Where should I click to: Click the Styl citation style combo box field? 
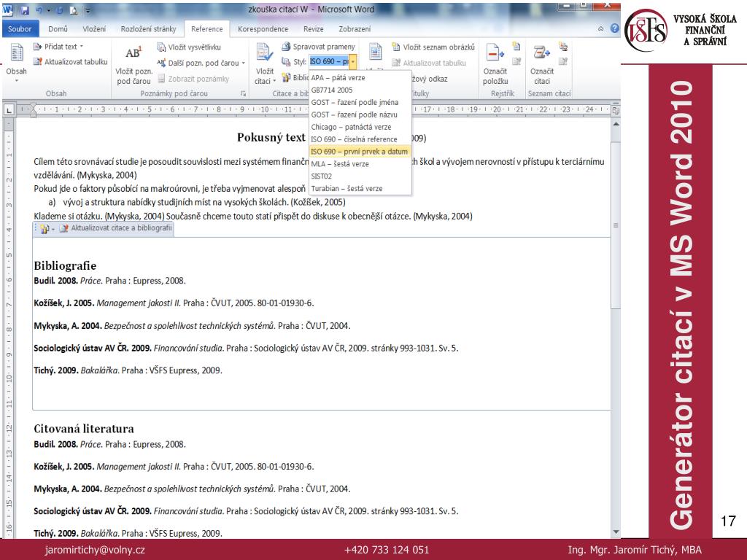329,61
